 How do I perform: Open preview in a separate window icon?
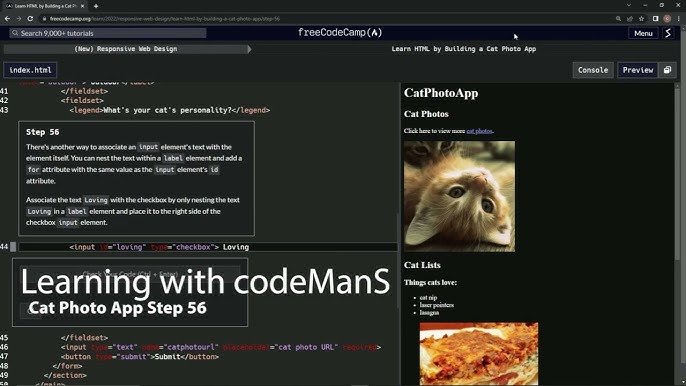click(667, 70)
